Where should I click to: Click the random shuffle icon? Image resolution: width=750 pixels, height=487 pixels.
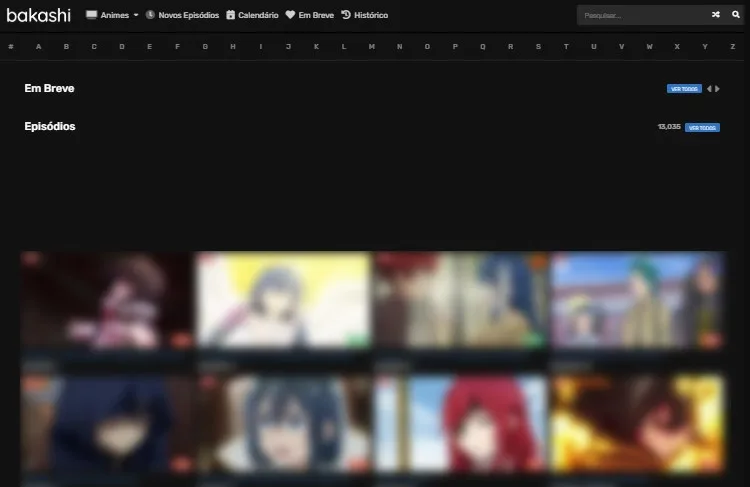coord(716,15)
